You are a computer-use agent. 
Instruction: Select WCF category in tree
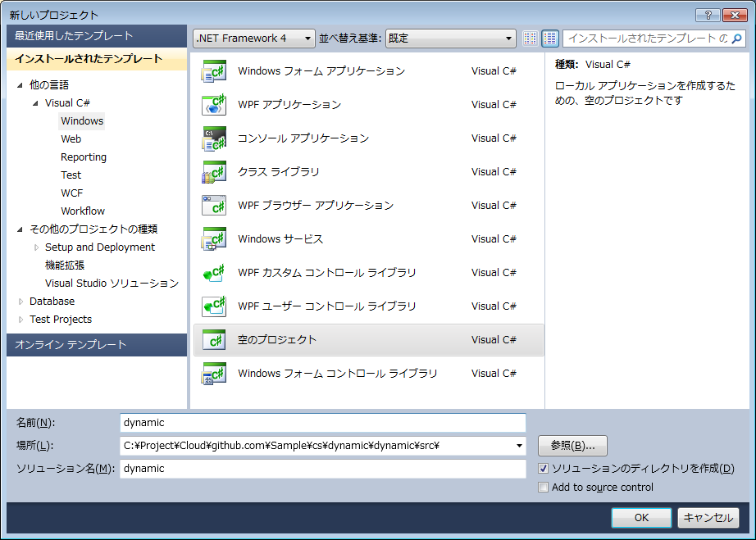(72, 193)
